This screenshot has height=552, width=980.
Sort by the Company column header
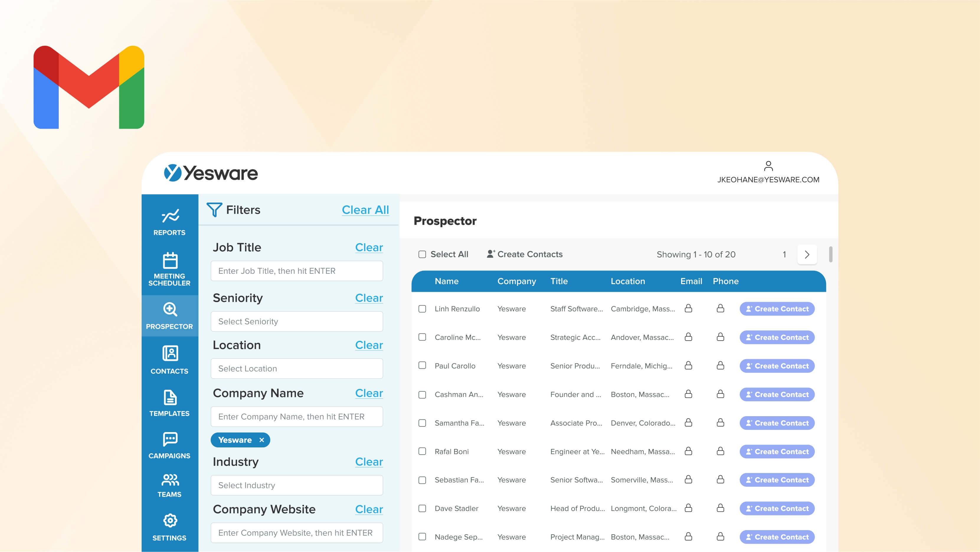[x=517, y=281]
